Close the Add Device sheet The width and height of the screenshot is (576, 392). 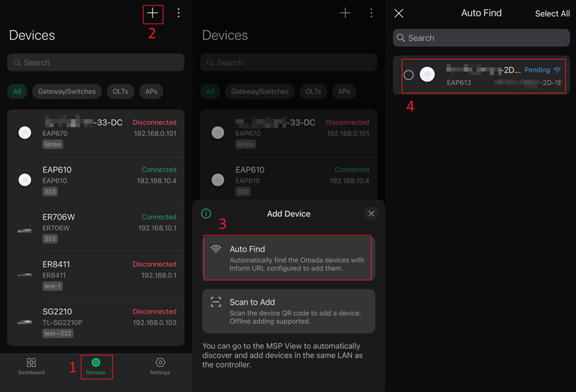click(371, 213)
